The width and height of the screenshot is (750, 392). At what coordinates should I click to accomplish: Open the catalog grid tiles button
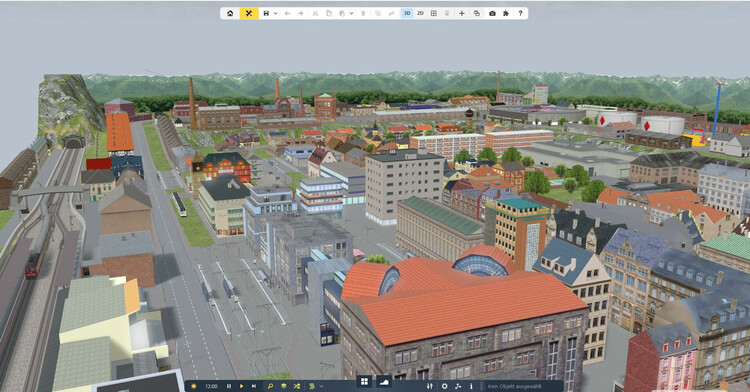click(x=364, y=381)
